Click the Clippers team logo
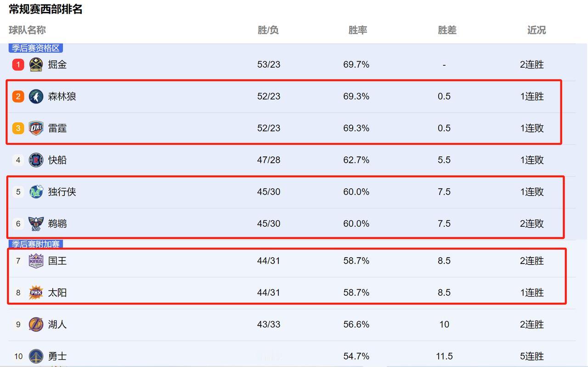Viewport: 588px width, 367px height. [x=36, y=160]
